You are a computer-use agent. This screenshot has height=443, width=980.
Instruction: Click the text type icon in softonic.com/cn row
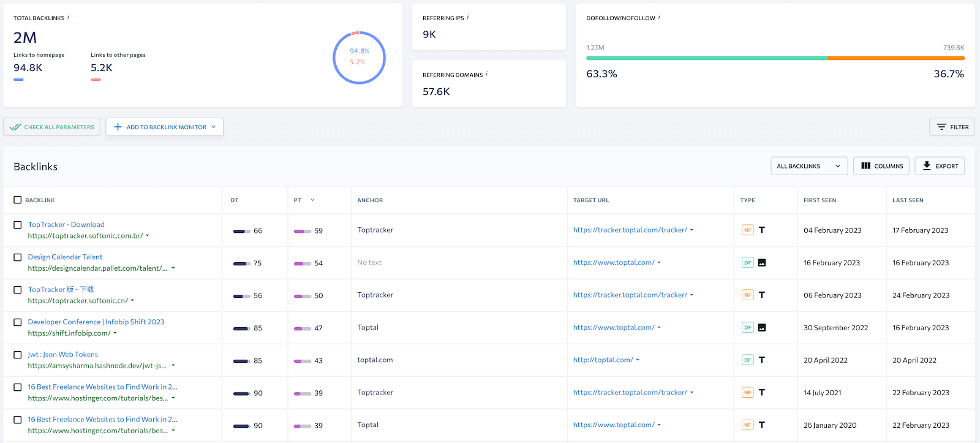[762, 295]
